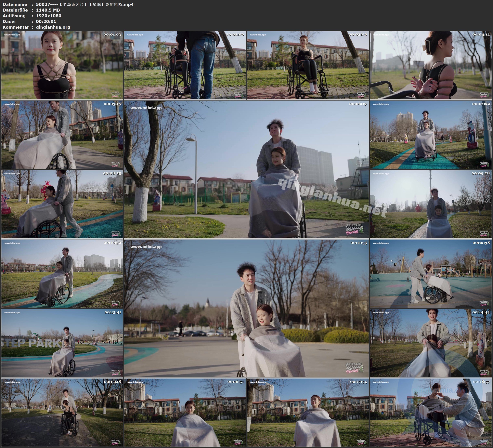
Task: Click the www.bdbd.app watermark in the 00:06:19 frame
Action: coord(146,108)
